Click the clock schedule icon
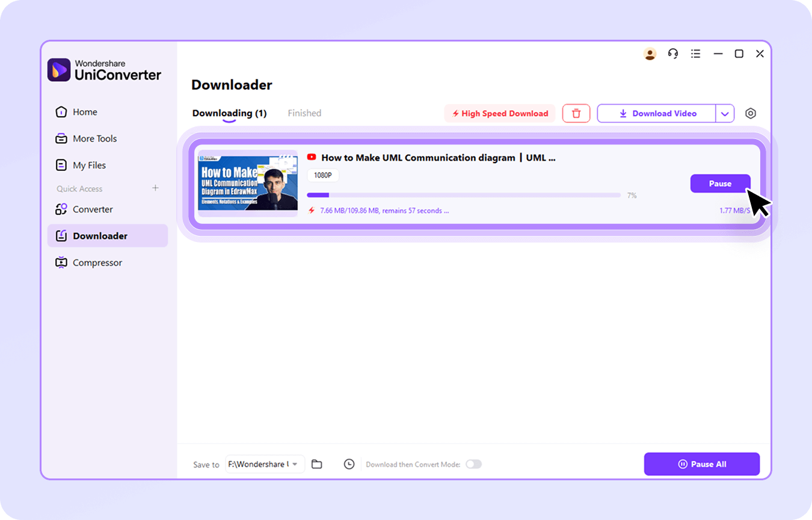Screen dimensions: 812x520 point(349,464)
